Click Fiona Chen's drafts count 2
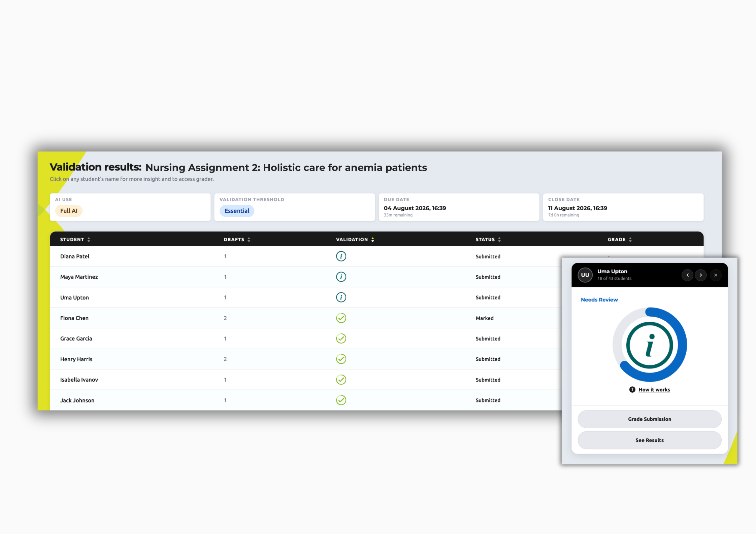The height and width of the screenshot is (534, 756). (225, 318)
